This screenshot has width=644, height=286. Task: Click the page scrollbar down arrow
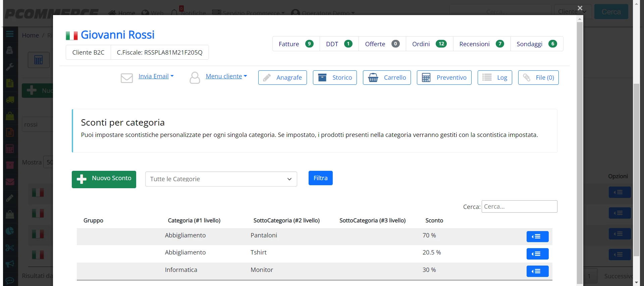pos(636,283)
